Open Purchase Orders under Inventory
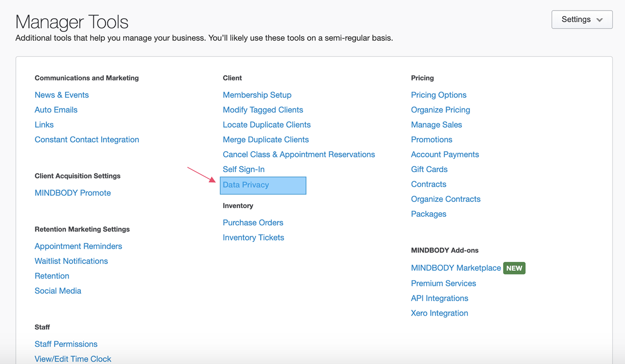The height and width of the screenshot is (364, 625). (x=253, y=223)
